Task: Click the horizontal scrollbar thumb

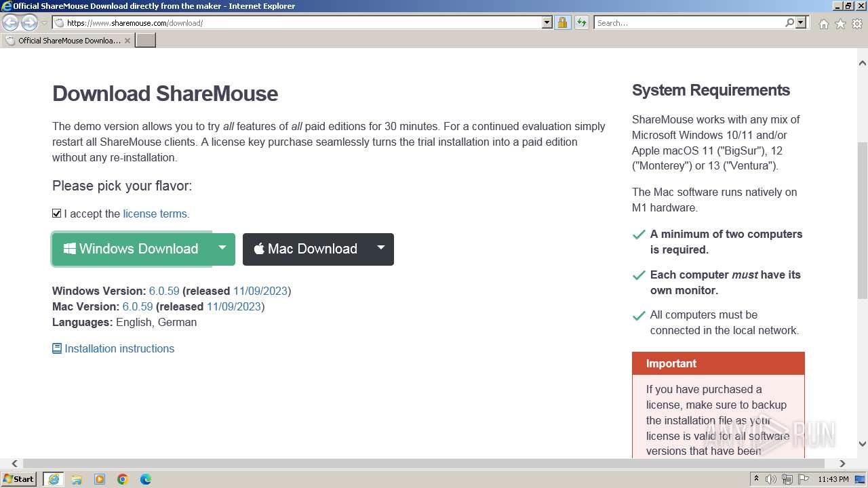Action: [x=424, y=464]
